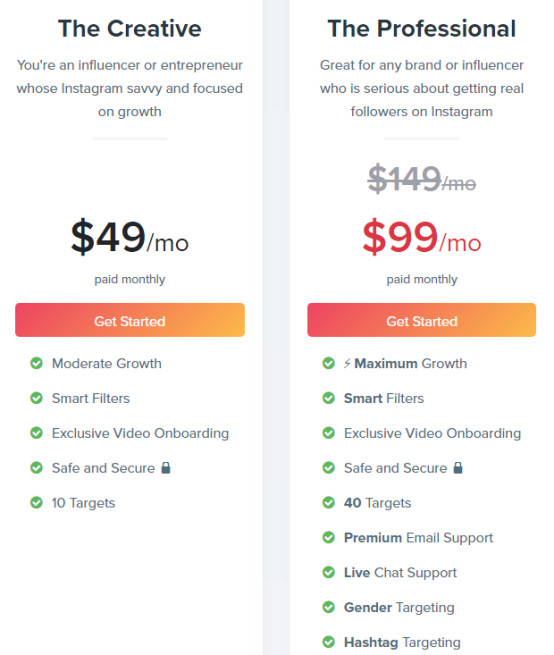Click Get Started under The Professional plan
The image size is (554, 655).
click(x=422, y=320)
